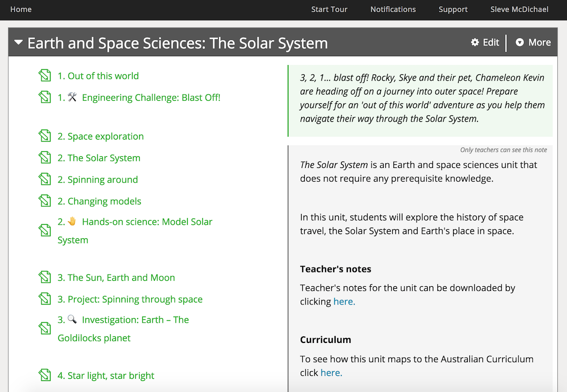The height and width of the screenshot is (392, 567).
Task: Click 'here' link to download Teacher's notes
Action: [x=344, y=301]
